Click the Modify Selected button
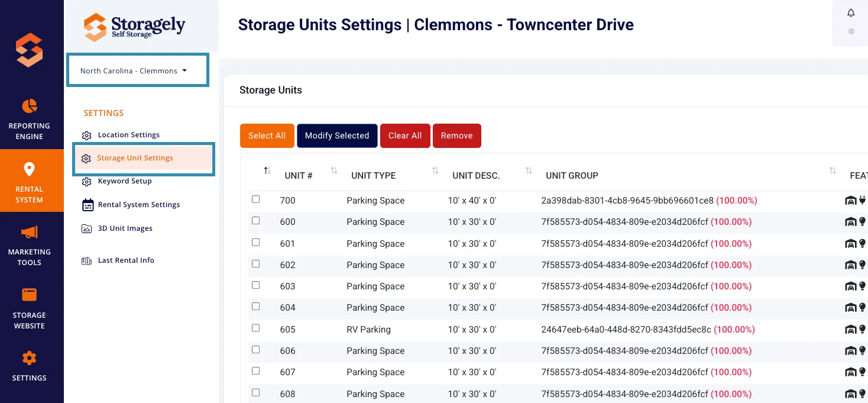This screenshot has height=403, width=868. point(337,136)
